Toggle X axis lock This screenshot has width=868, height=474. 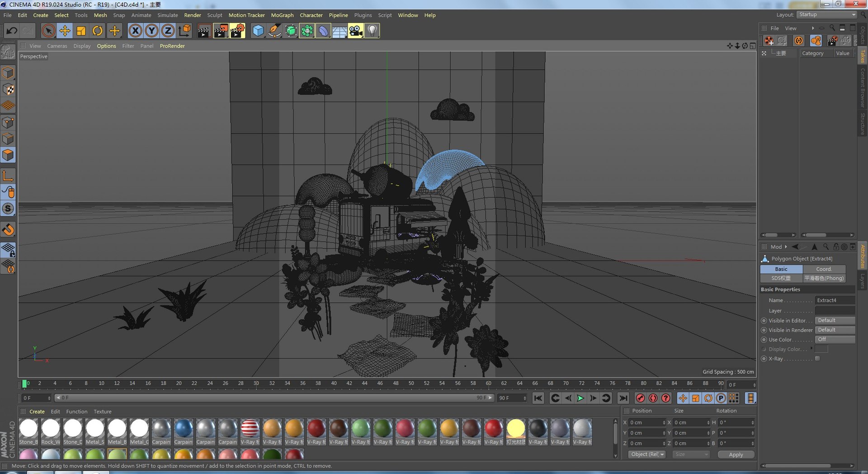[x=135, y=31]
